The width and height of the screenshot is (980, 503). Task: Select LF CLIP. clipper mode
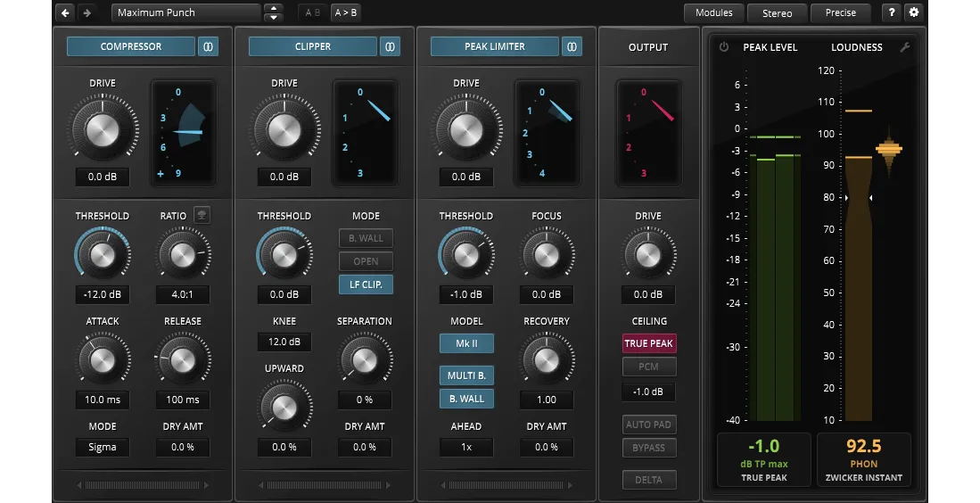[x=366, y=284]
